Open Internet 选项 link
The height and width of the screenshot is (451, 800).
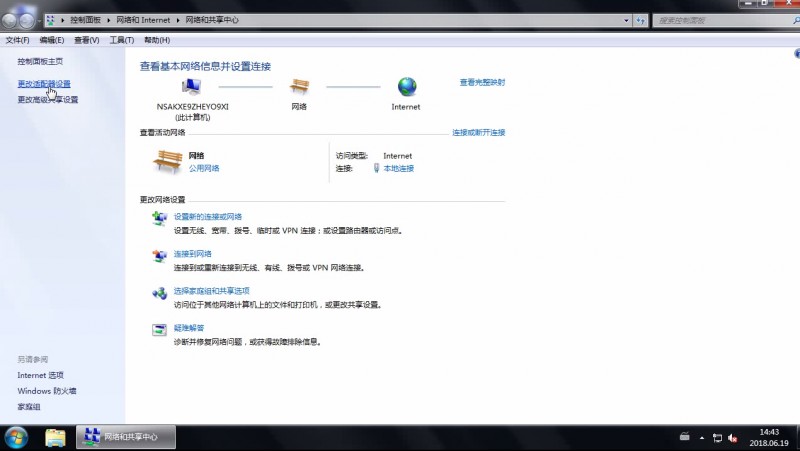(40, 375)
